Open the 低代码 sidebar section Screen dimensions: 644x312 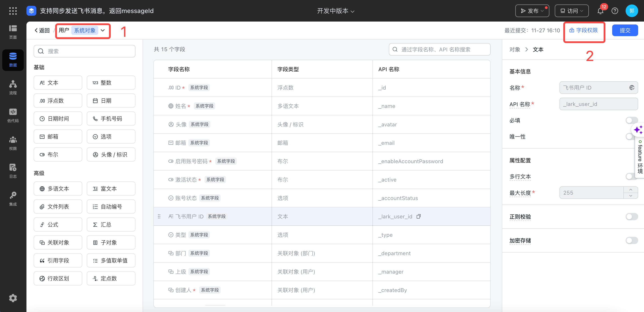(x=13, y=115)
